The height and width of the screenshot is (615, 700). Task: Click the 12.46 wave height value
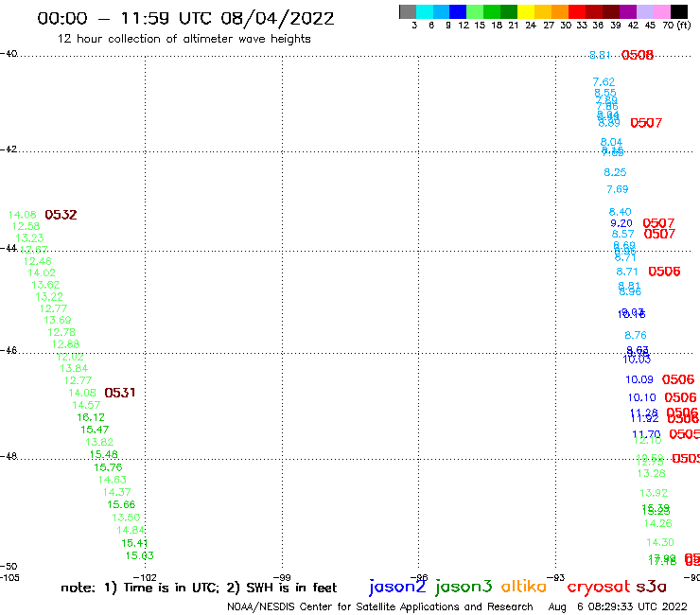[x=38, y=261]
